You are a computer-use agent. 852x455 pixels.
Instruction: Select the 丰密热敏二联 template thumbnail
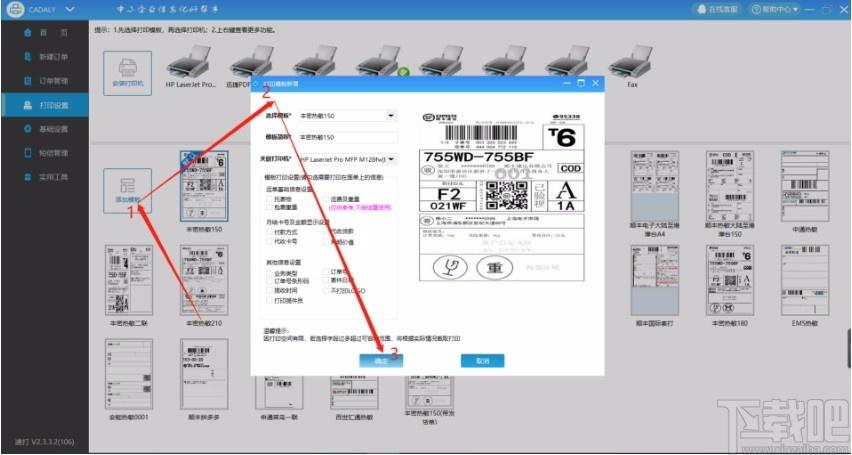click(129, 280)
